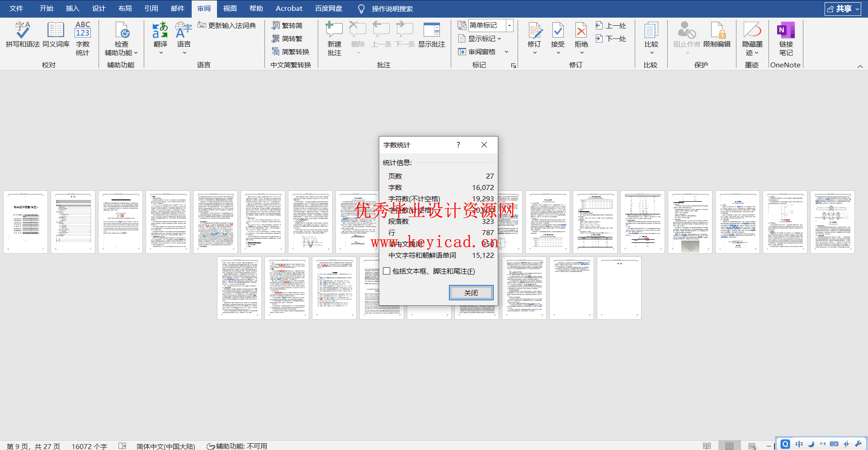Click the Translate (翻译) icon
Image resolution: width=868 pixels, height=450 pixels.
click(160, 34)
